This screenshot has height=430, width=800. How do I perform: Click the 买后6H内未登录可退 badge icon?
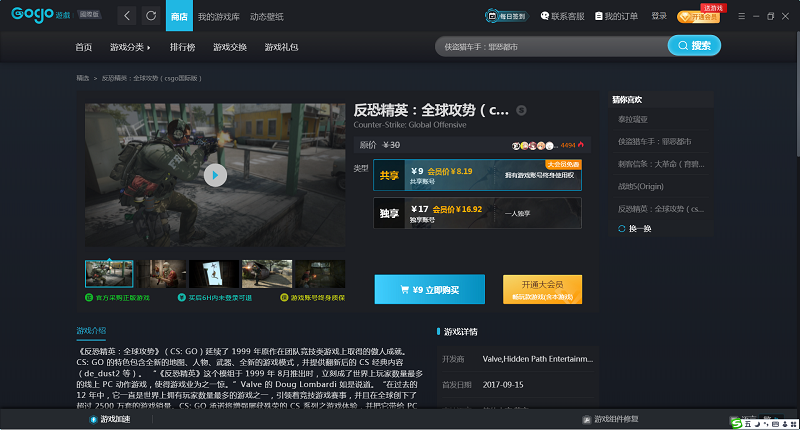[181, 297]
